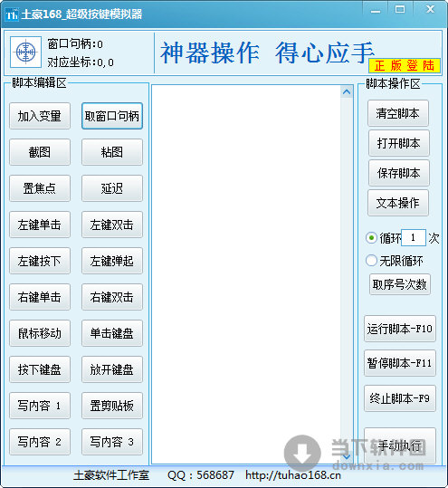Viewport: 448px width, 488px height.
Task: Click 左键按下 button
Action: [40, 261]
